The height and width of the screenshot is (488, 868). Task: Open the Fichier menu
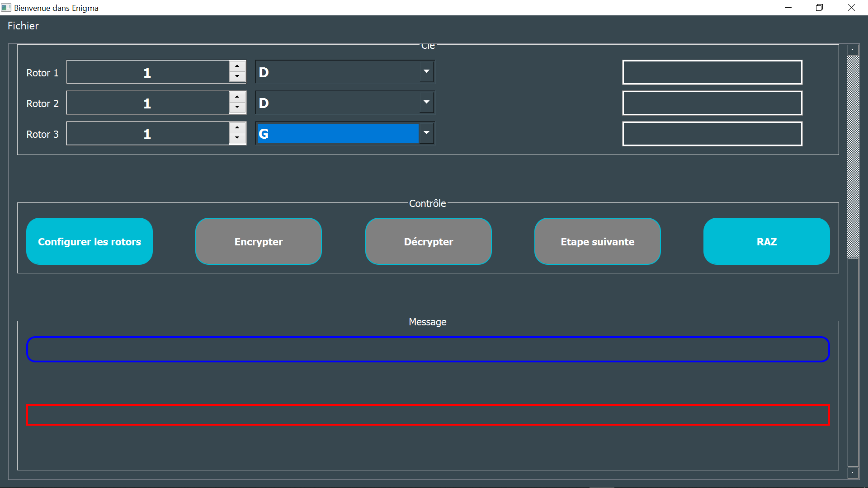[23, 26]
